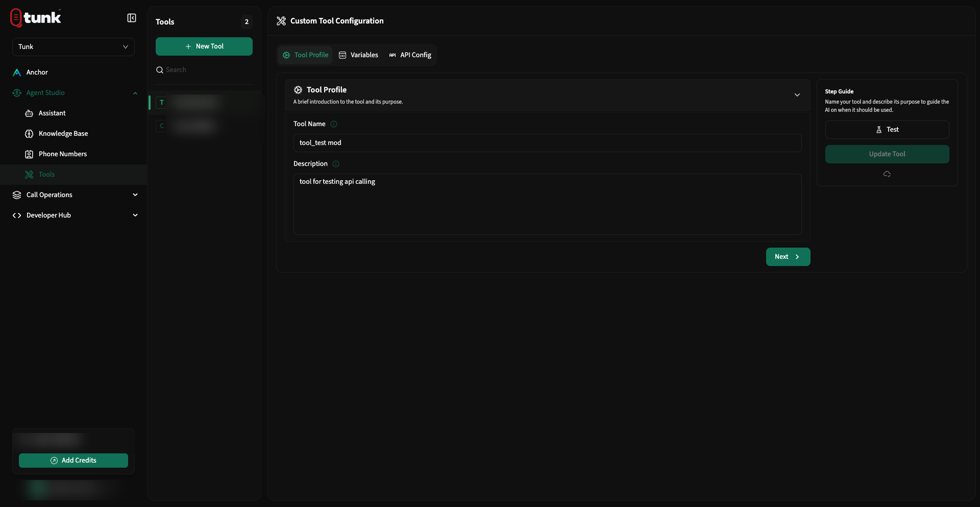Image resolution: width=980 pixels, height=507 pixels.
Task: Click the Tool Profile gear icon in header
Action: pos(298,90)
